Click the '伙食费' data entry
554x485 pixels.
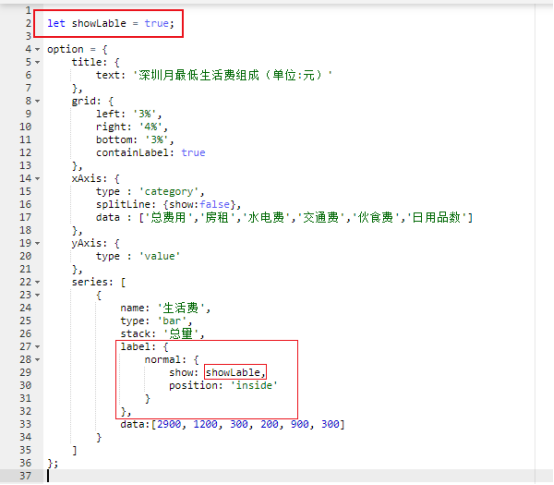pyautogui.click(x=376, y=217)
